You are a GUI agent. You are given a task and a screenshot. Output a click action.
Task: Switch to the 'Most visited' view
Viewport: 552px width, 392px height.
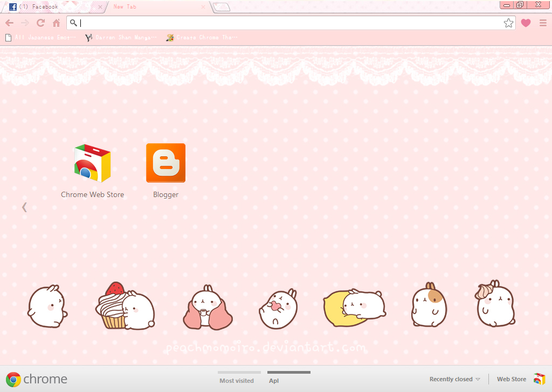pyautogui.click(x=237, y=381)
